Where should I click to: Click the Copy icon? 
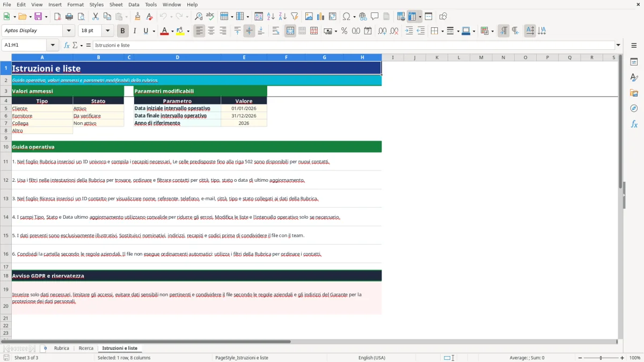pyautogui.click(x=107, y=17)
